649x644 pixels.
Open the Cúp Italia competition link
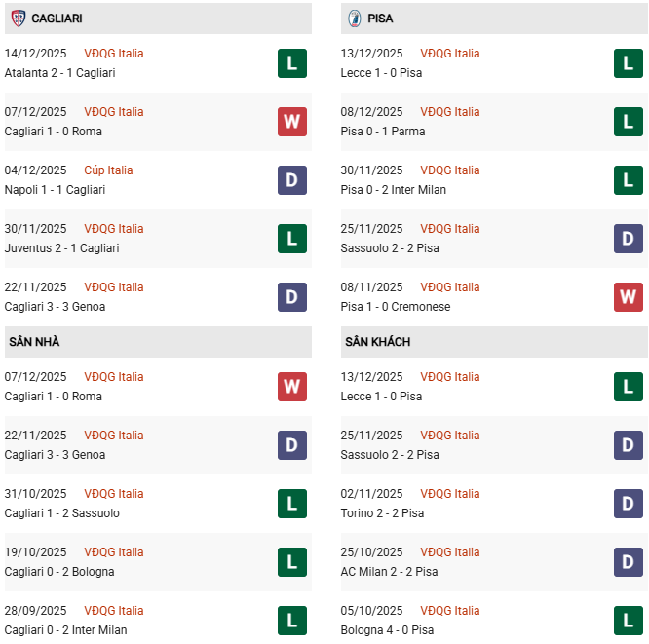(x=108, y=170)
